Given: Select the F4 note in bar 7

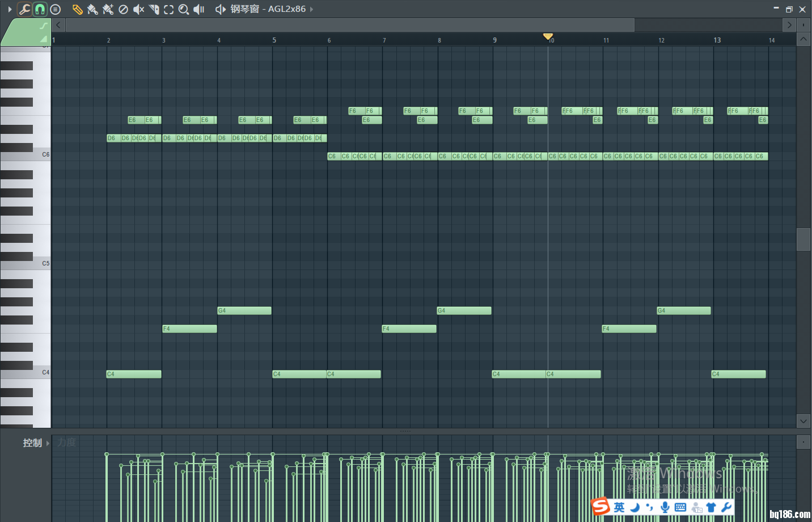Looking at the screenshot, I should click(409, 329).
